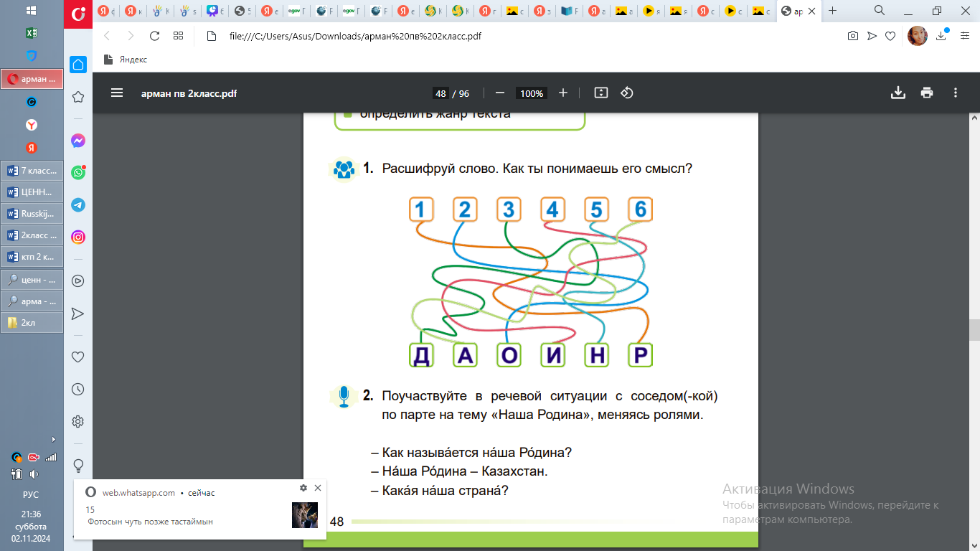The width and height of the screenshot is (980, 551).
Task: Add page to bookmarks with heart icon
Action: (x=890, y=36)
